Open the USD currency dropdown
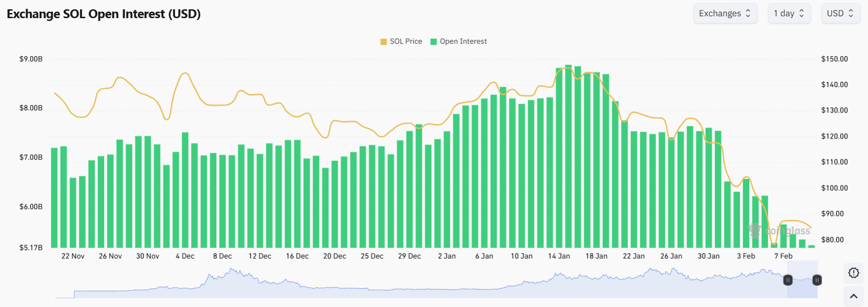Viewport: 868px width, 307px height. coord(840,13)
